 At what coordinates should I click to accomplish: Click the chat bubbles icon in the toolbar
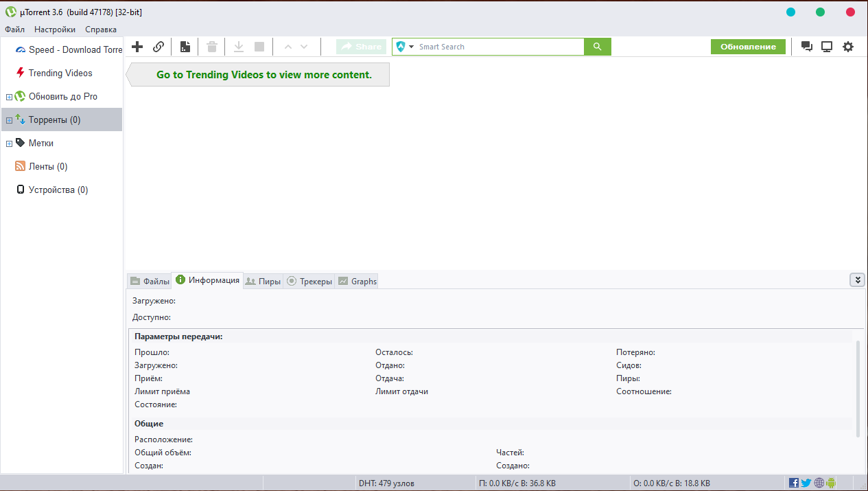point(807,47)
